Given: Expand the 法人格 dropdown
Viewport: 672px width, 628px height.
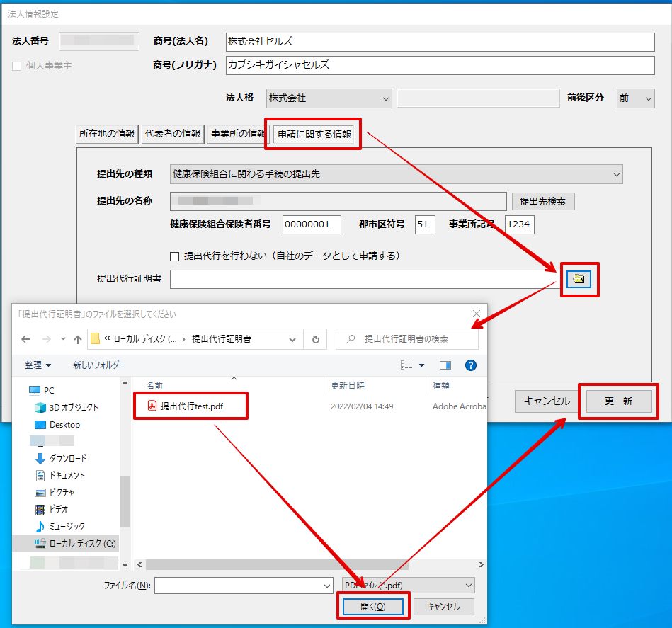Looking at the screenshot, I should click(x=329, y=98).
